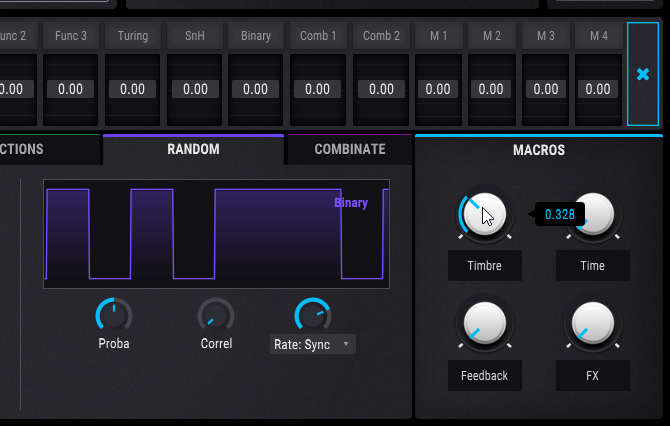Click the M 4 amount value 0.00
Viewport: 670px width, 426px height.
click(x=598, y=89)
